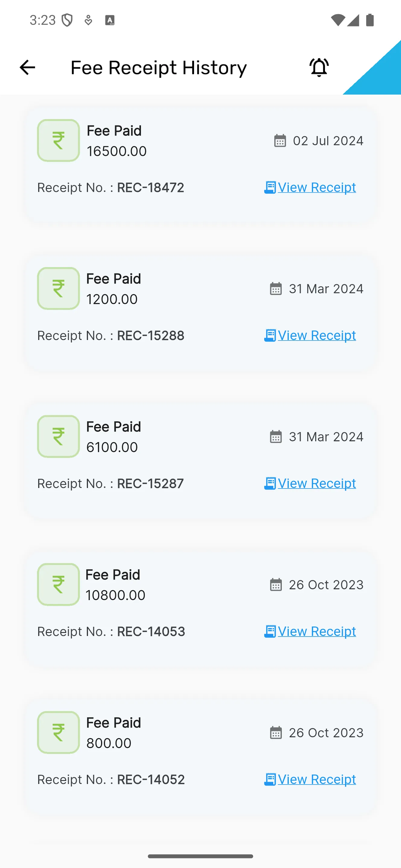
Task: Tap the rupee icon on the 10800.00 payment
Action: point(58,584)
